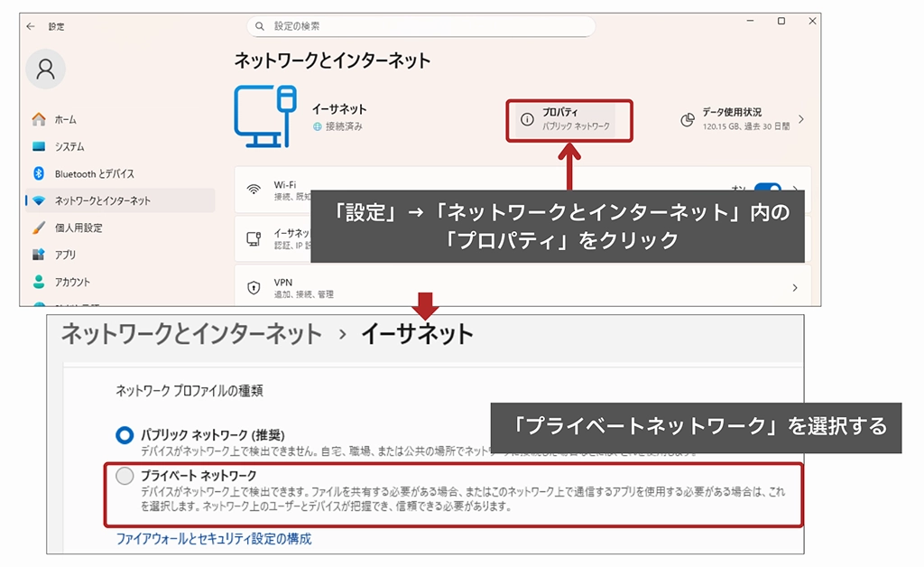The image size is (924, 567).
Task: Click the back arrow in Settings
Action: 31,26
